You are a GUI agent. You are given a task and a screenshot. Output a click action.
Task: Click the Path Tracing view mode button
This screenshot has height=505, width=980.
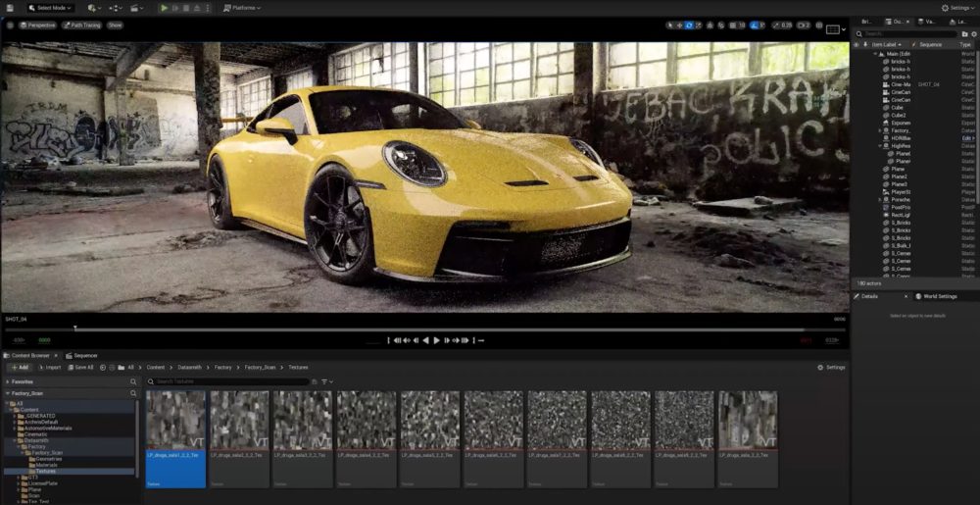(x=81, y=25)
